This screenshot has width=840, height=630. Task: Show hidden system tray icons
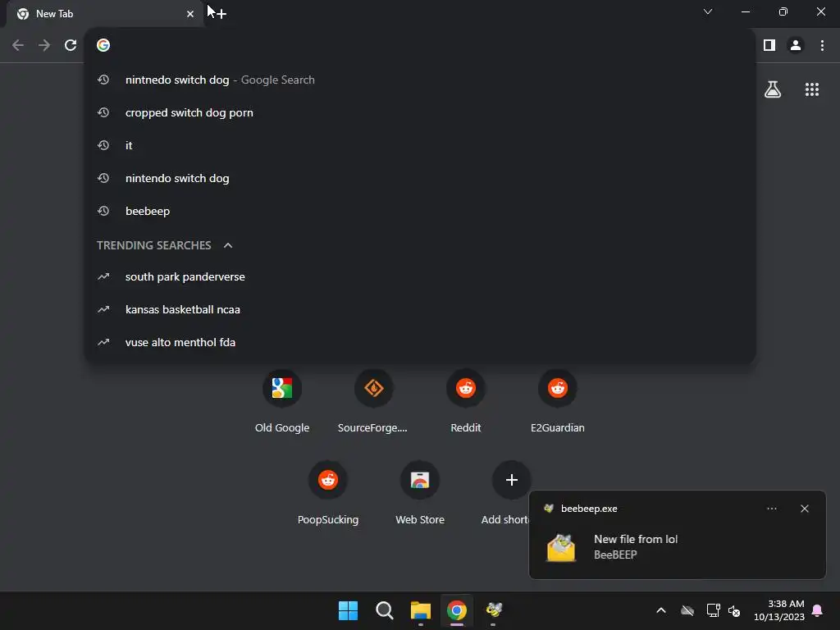(661, 610)
